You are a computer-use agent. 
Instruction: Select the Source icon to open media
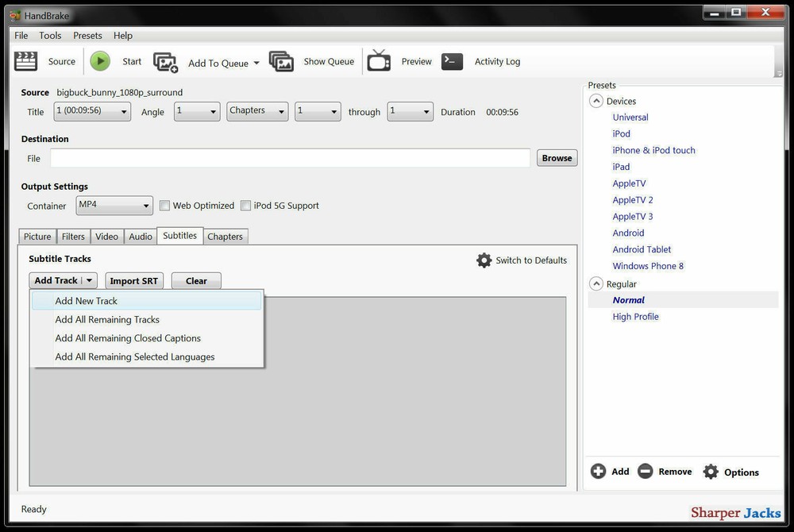[x=25, y=61]
